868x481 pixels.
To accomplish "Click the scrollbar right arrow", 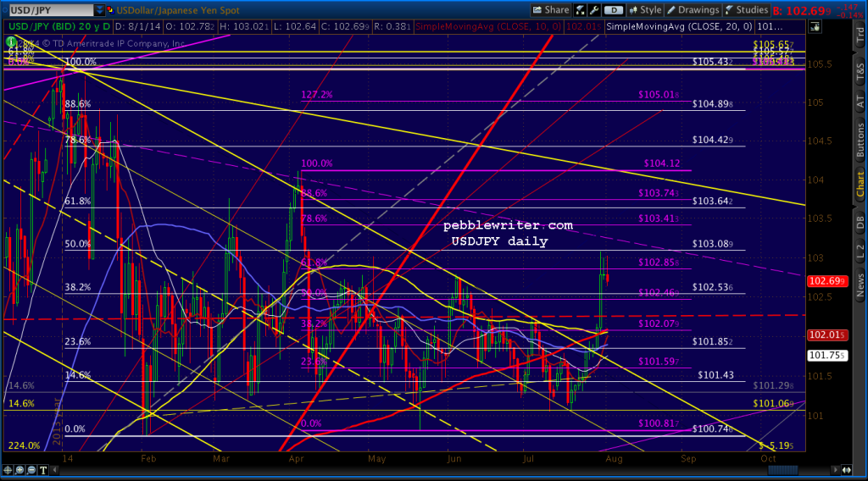I will [835, 470].
